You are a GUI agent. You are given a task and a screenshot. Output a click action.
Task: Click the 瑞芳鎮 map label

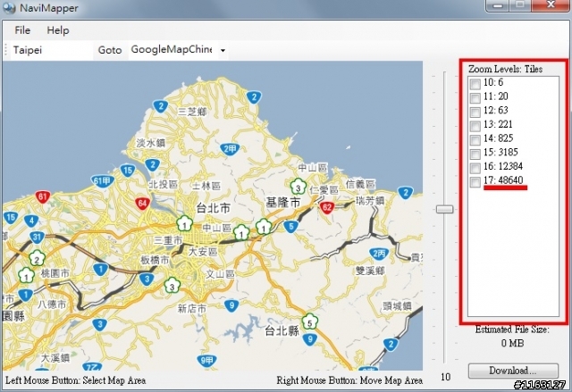pos(370,201)
